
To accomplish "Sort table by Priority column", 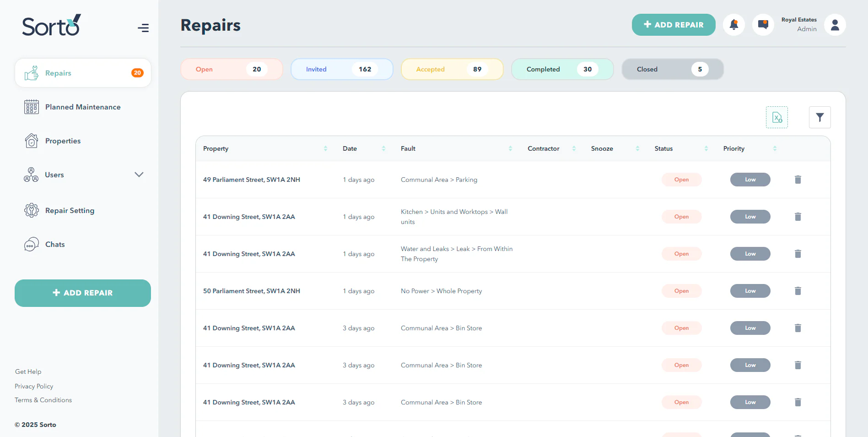I will [x=775, y=148].
